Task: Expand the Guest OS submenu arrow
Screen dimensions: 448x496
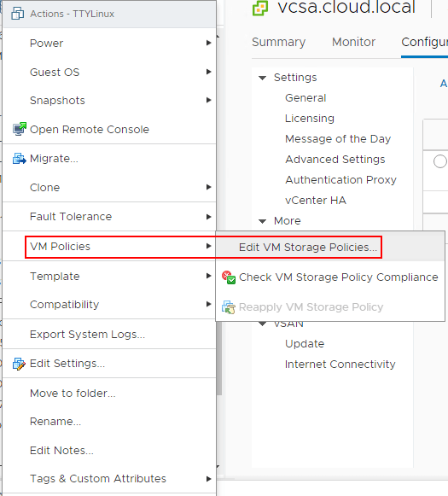Action: 208,72
